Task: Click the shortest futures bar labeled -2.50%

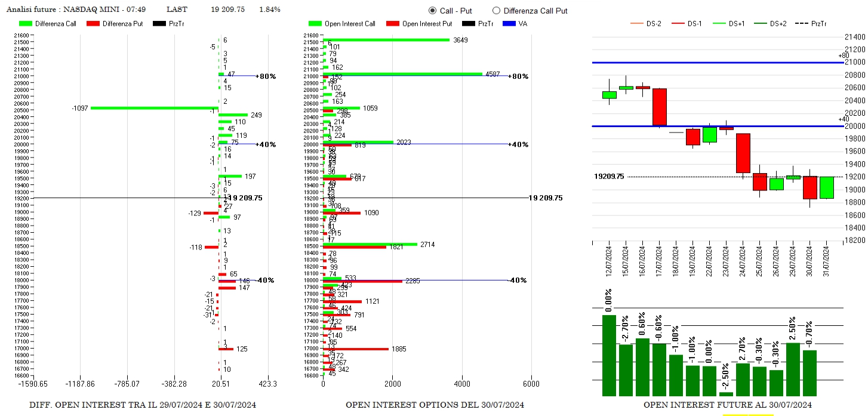Action: [x=727, y=394]
